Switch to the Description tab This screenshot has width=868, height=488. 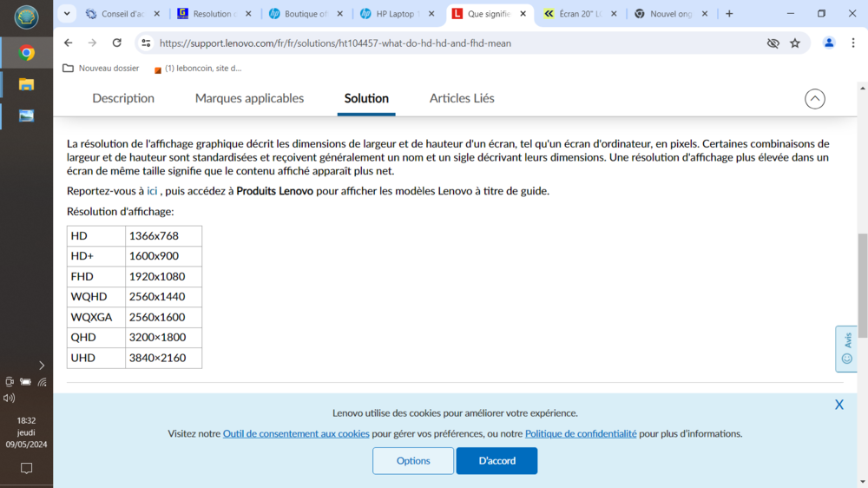point(123,99)
